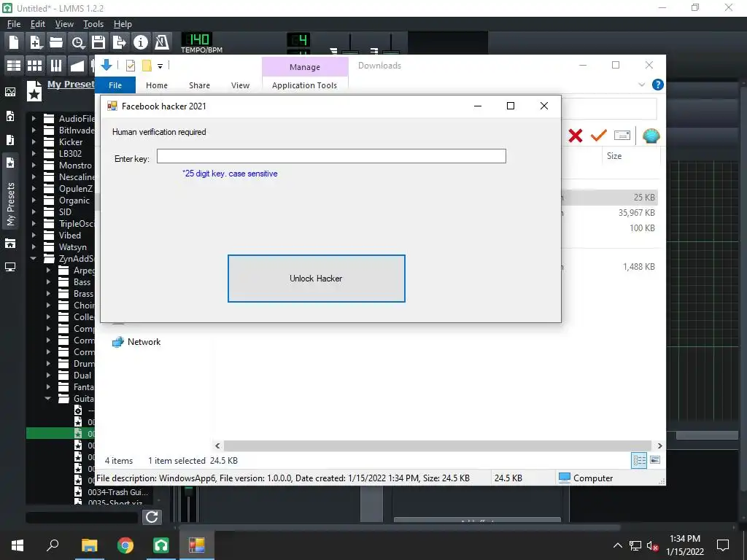The image size is (747, 560).
Task: Click new project from template icon
Action: 35,42
